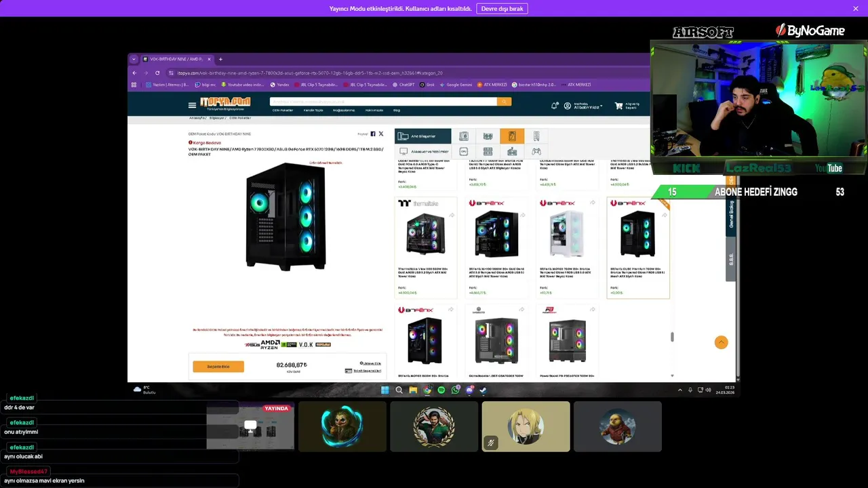Open a new browser tab
The width and height of the screenshot is (868, 488).
click(x=220, y=59)
